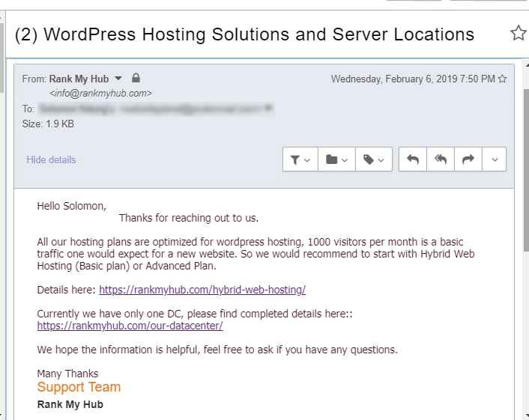Click the message scrollbar thumb
The image size is (529, 420).
[x=526, y=170]
